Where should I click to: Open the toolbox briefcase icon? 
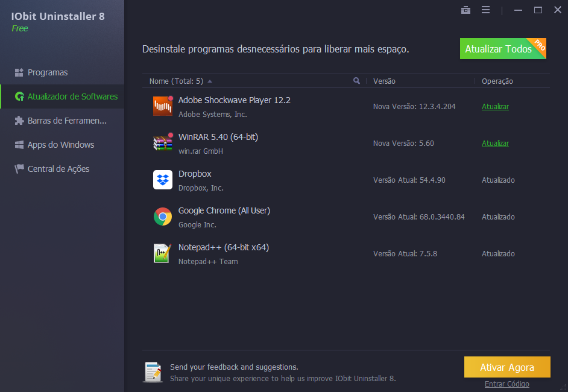click(465, 10)
